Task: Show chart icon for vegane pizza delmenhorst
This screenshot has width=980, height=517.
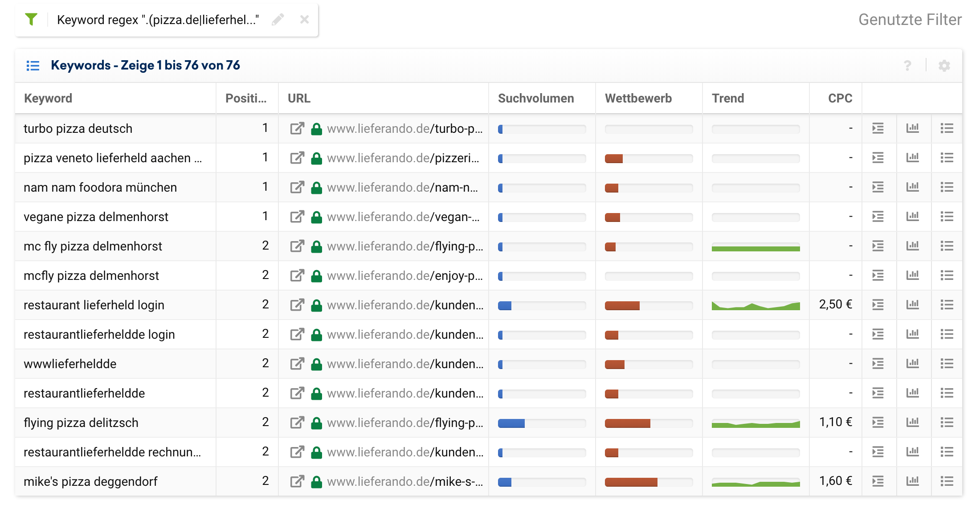Action: (912, 217)
